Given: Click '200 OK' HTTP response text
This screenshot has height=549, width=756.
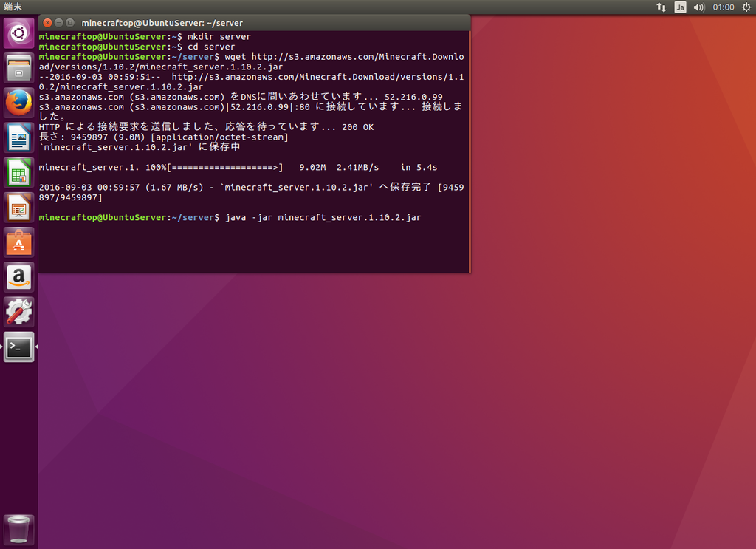Looking at the screenshot, I should click(358, 127).
